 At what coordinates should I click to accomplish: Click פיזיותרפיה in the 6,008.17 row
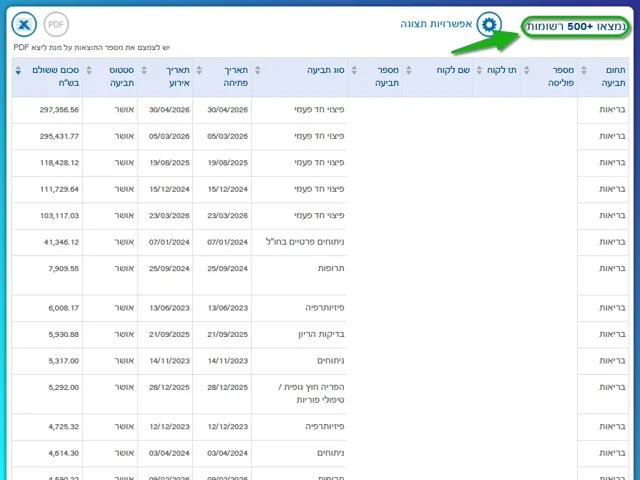tap(325, 308)
